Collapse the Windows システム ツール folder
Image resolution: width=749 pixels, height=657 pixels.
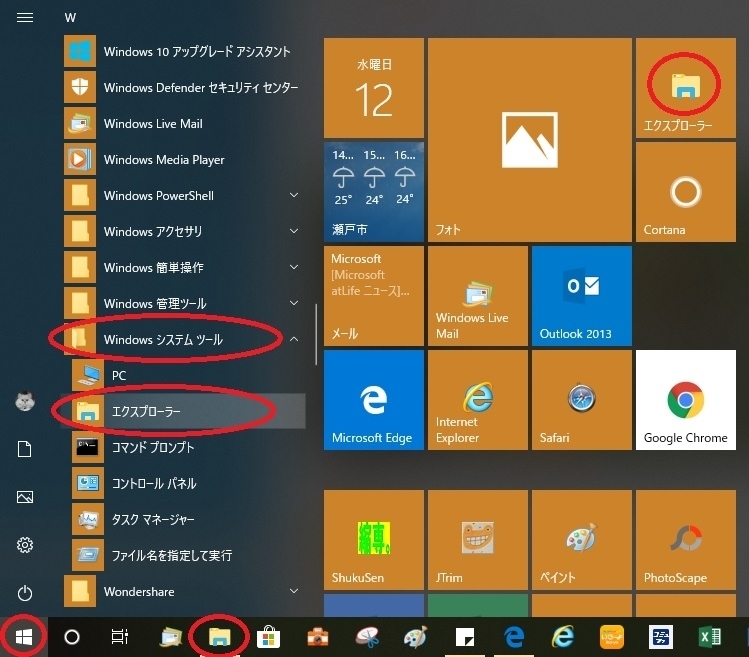pos(184,340)
